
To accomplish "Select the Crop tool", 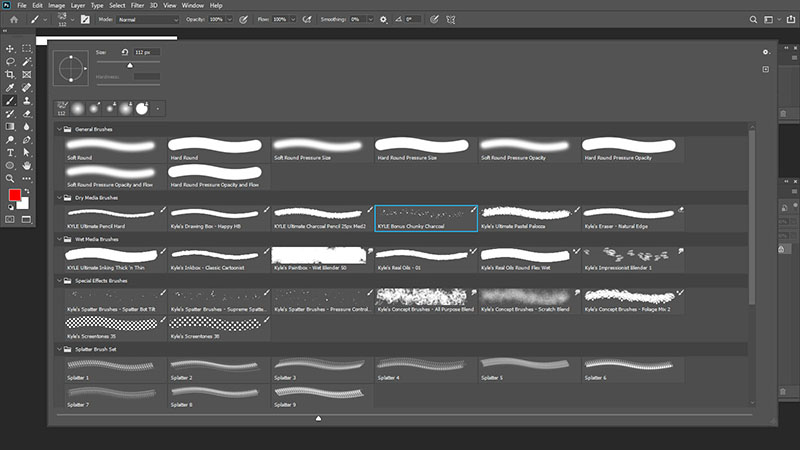I will pos(10,74).
